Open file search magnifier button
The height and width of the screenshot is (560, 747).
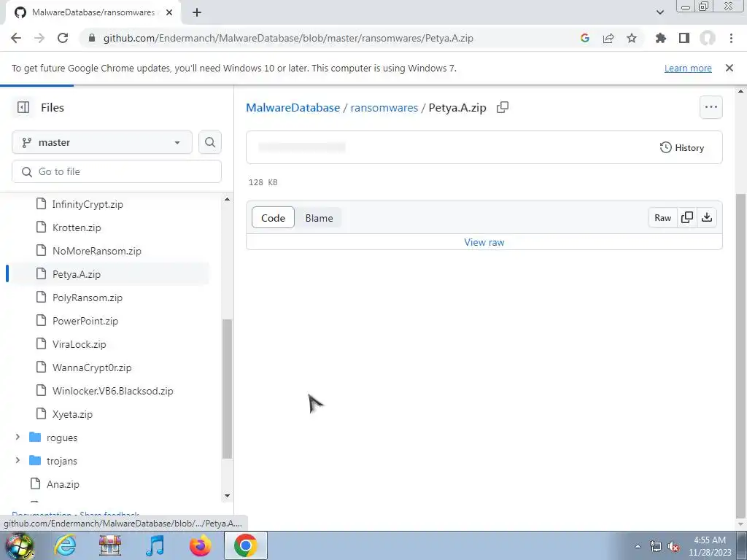(210, 142)
